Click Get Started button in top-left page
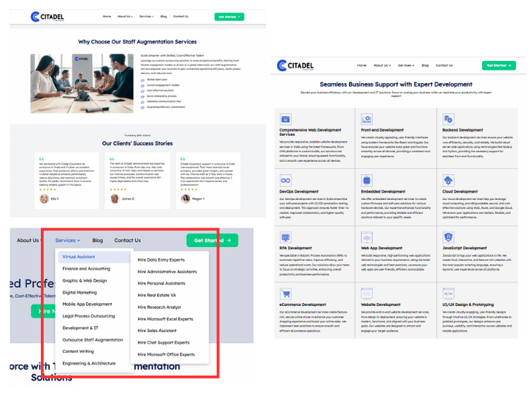The image size is (532, 393). click(x=229, y=17)
